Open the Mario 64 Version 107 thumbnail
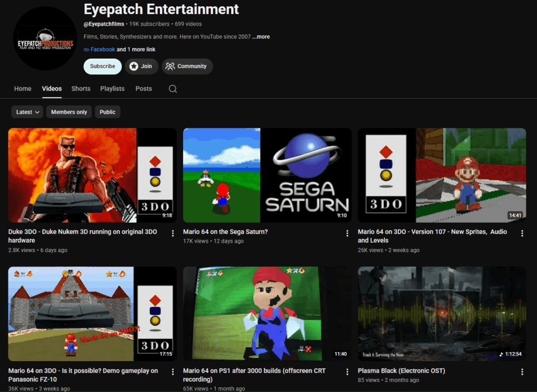 click(x=442, y=175)
